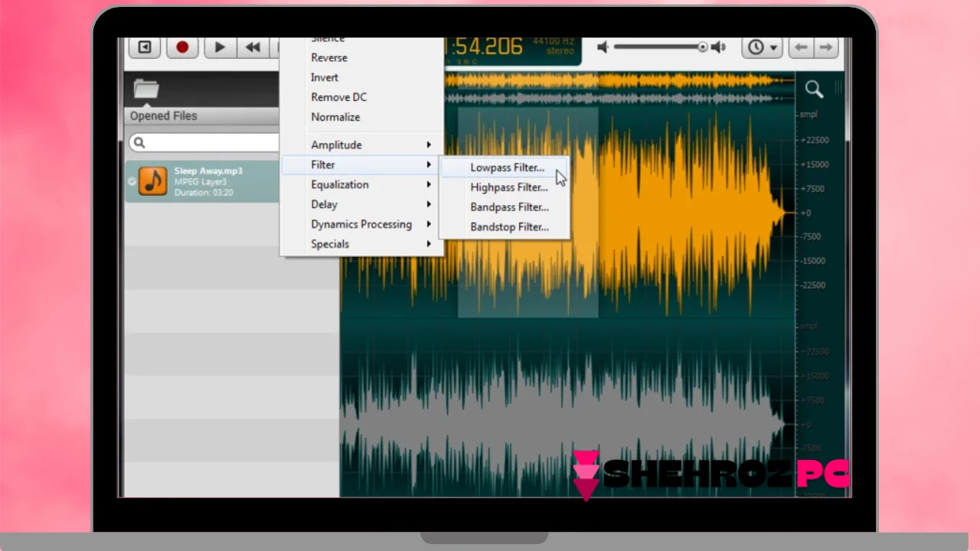Expand the Amplitude submenu
The width and height of the screenshot is (980, 551).
pyautogui.click(x=361, y=145)
